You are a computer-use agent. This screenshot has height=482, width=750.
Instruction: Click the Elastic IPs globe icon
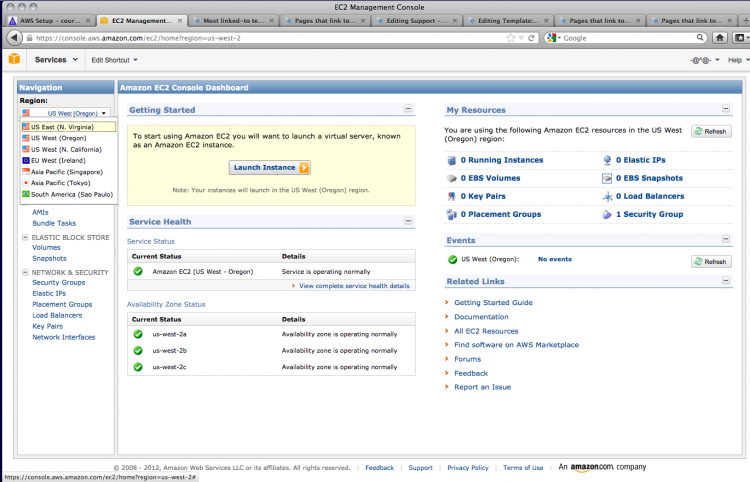(x=607, y=160)
